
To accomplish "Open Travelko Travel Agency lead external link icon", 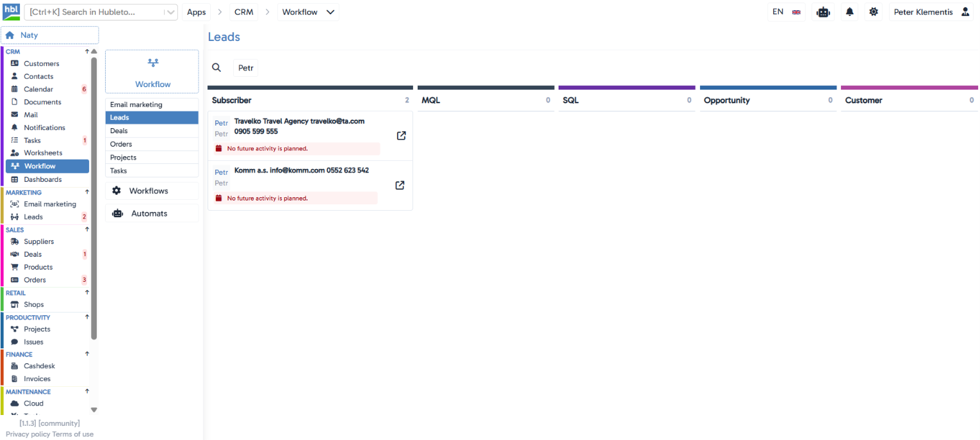I will (401, 136).
